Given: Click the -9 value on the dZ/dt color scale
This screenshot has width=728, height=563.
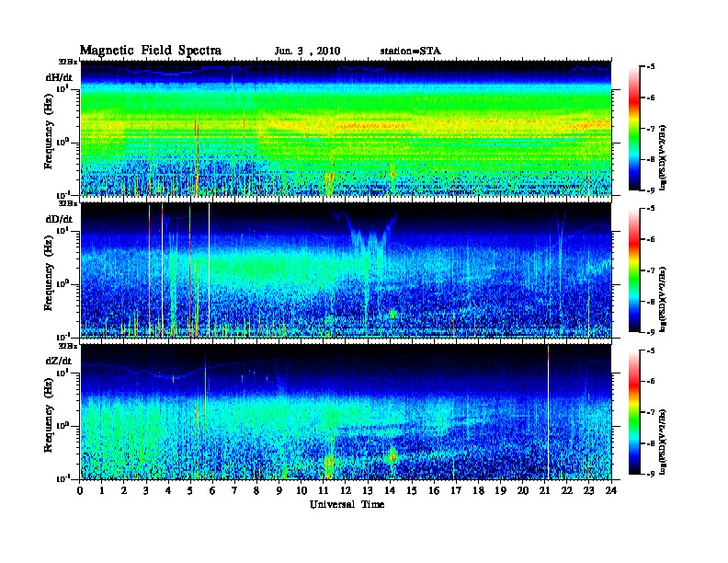Looking at the screenshot, I should point(651,474).
